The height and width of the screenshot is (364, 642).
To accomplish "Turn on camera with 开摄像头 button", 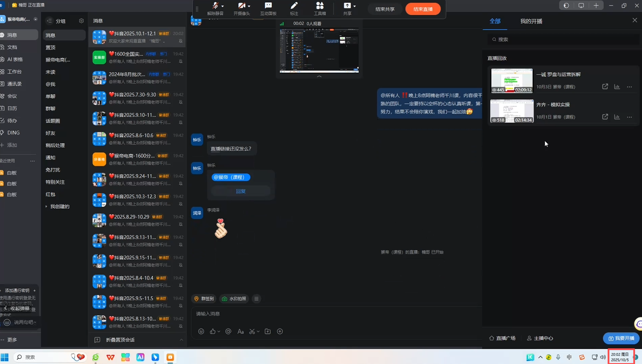I will [241, 8].
